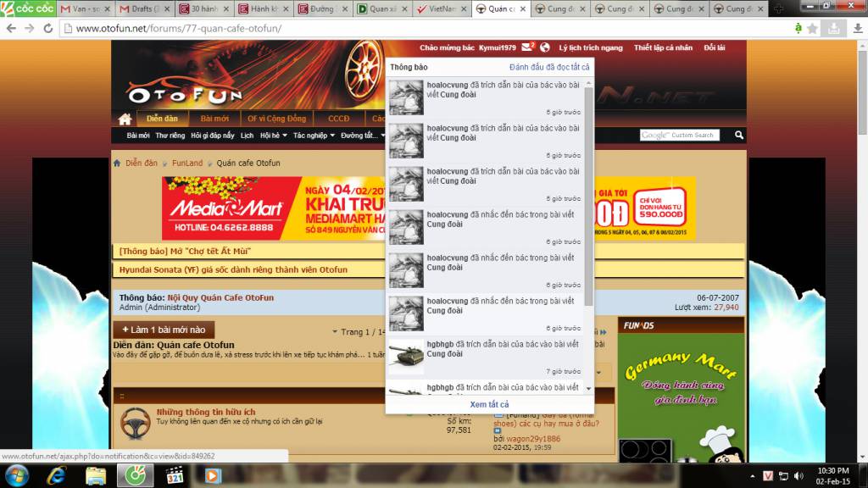Go back with the browser back arrow
868x488 pixels.
11,28
